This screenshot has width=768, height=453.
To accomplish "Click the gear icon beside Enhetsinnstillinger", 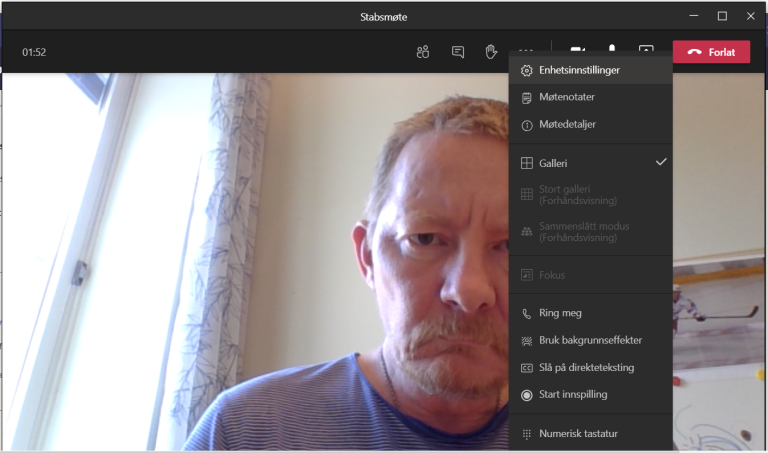I will tap(527, 71).
